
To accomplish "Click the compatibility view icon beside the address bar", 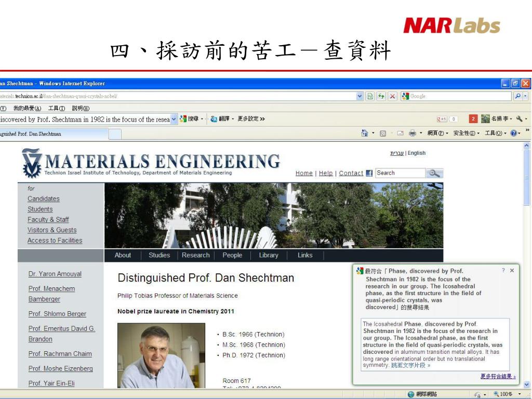I will pyautogui.click(x=370, y=96).
